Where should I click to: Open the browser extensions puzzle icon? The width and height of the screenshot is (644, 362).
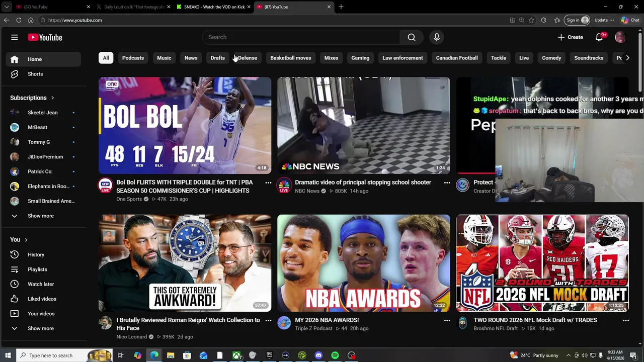point(543,20)
